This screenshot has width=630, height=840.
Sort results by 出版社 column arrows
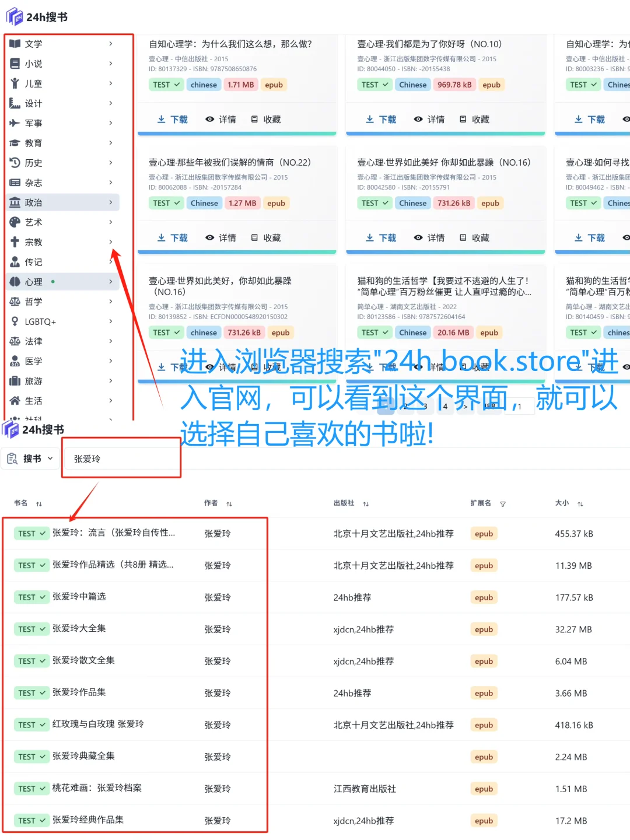pos(366,504)
